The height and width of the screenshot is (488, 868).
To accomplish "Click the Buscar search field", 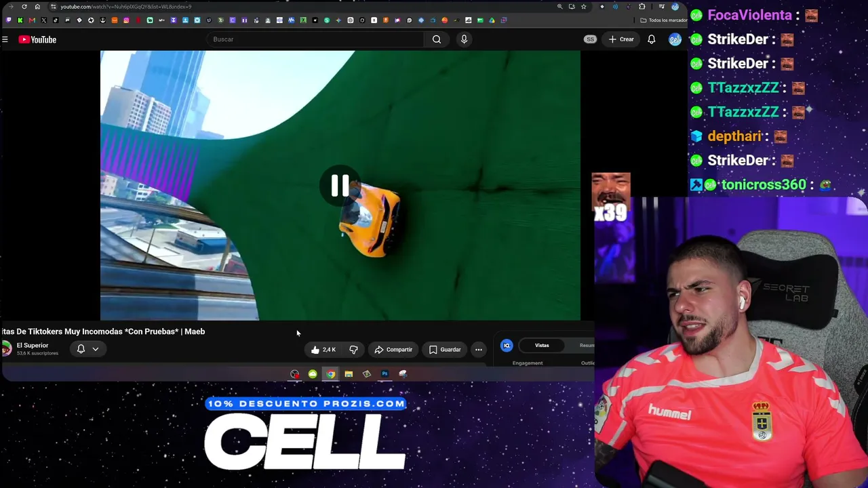I will pos(315,39).
